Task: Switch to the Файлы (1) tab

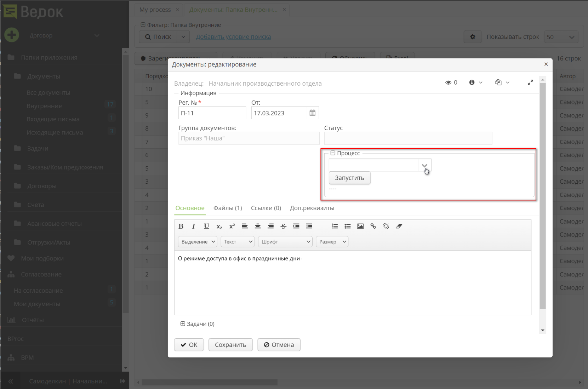Action: click(227, 208)
